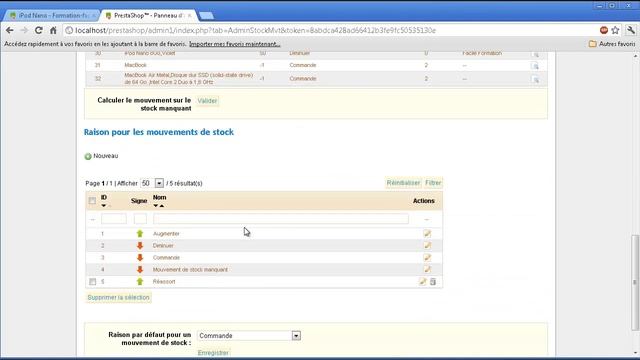Edit the Réassort reason

tap(422, 281)
